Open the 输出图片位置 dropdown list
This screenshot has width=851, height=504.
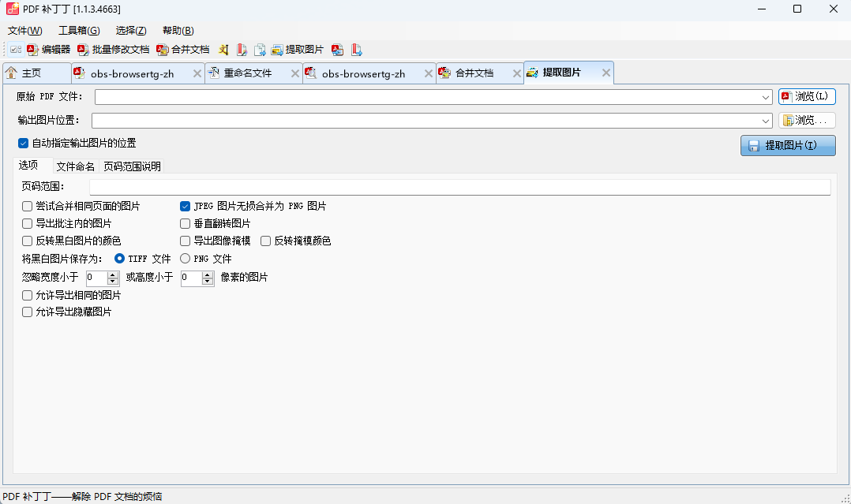click(767, 121)
